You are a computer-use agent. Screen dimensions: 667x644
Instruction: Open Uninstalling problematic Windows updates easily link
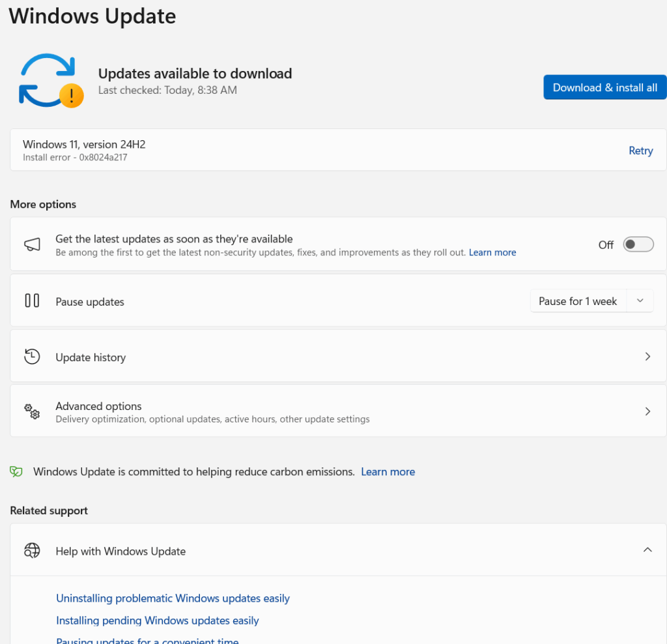(173, 598)
